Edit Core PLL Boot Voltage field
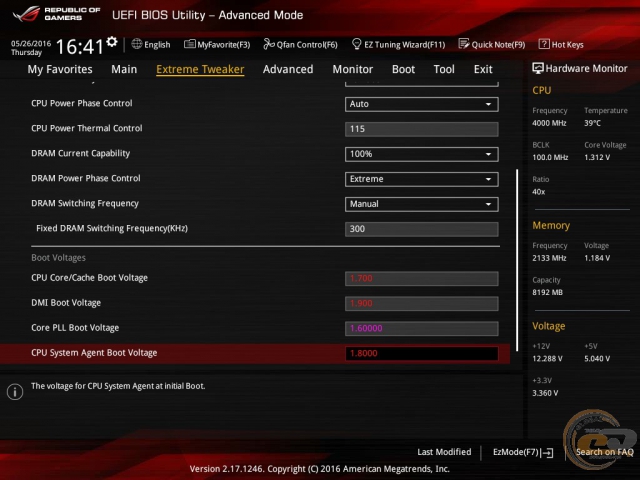Viewport: 640px width, 480px height. [x=422, y=328]
